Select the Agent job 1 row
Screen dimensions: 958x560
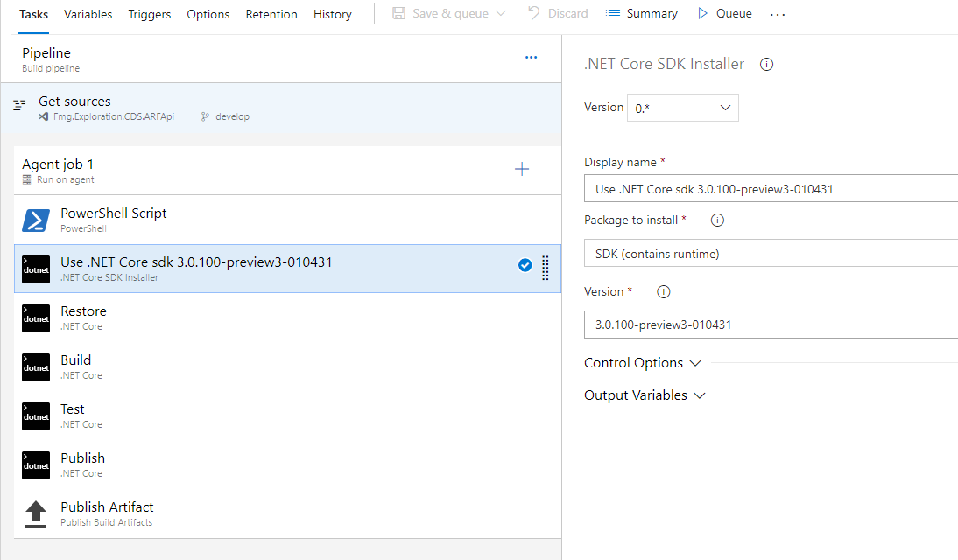[x=287, y=171]
